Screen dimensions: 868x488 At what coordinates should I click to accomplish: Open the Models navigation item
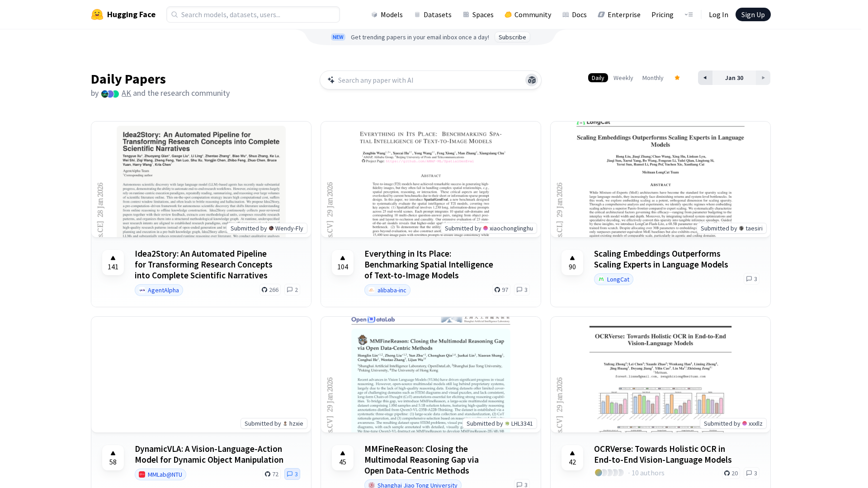point(387,14)
